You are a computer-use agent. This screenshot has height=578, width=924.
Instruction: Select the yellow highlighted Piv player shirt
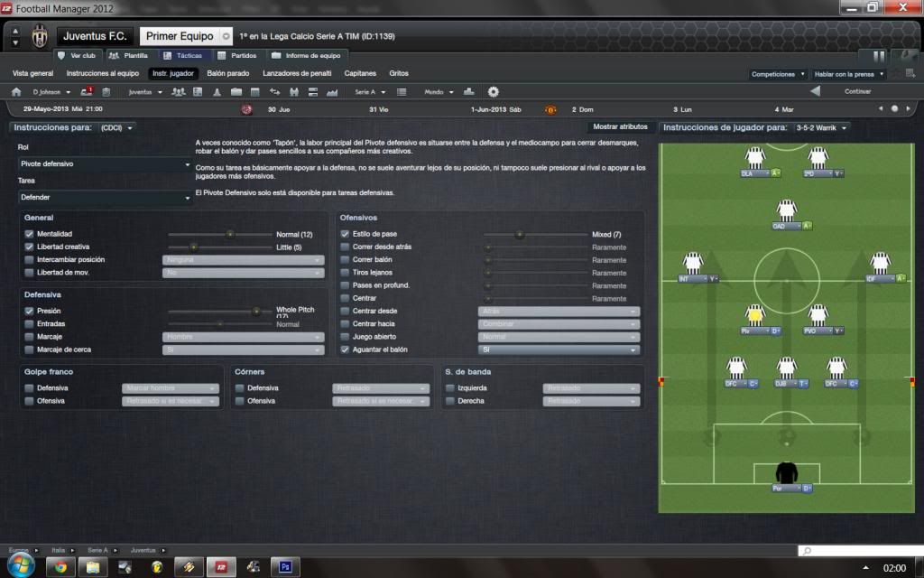click(x=754, y=315)
